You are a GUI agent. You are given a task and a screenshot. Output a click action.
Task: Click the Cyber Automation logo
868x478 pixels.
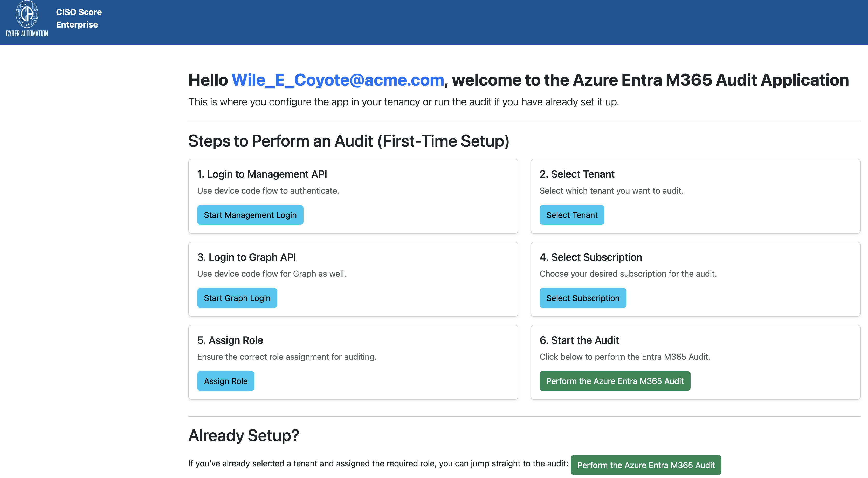click(27, 18)
